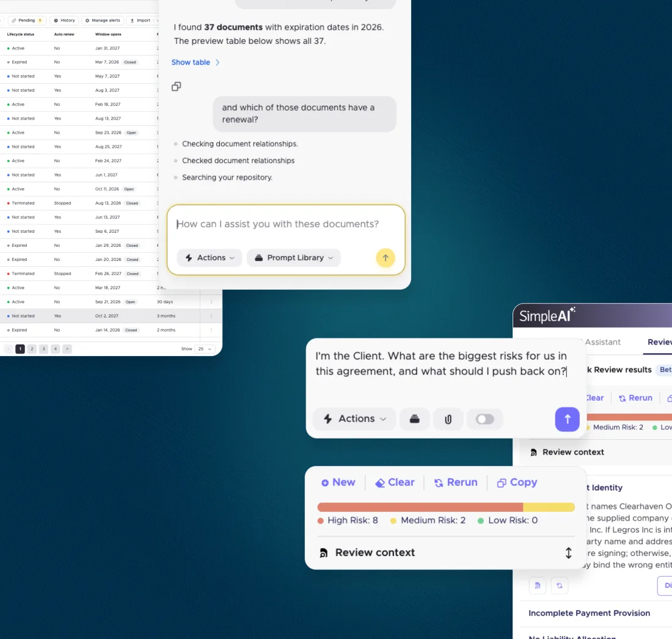Click the red high-risk segment of the risk bar

coord(420,508)
